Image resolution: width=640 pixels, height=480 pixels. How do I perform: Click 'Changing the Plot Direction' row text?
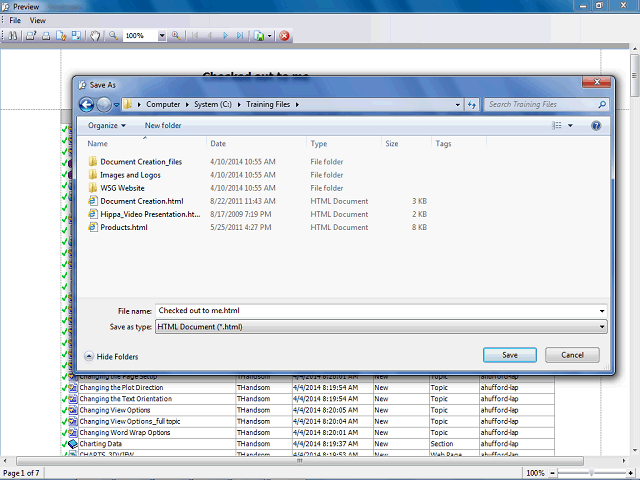click(121, 387)
